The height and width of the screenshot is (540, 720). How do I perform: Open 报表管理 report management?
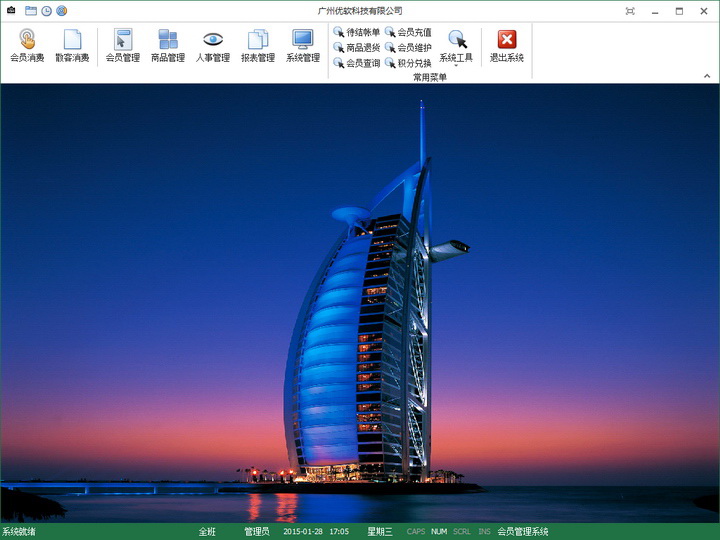pos(258,45)
